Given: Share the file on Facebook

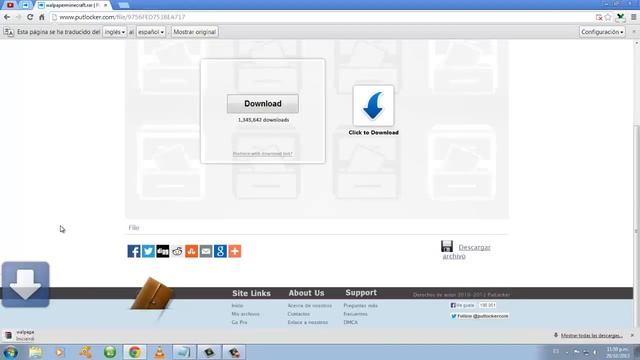Looking at the screenshot, I should click(134, 251).
